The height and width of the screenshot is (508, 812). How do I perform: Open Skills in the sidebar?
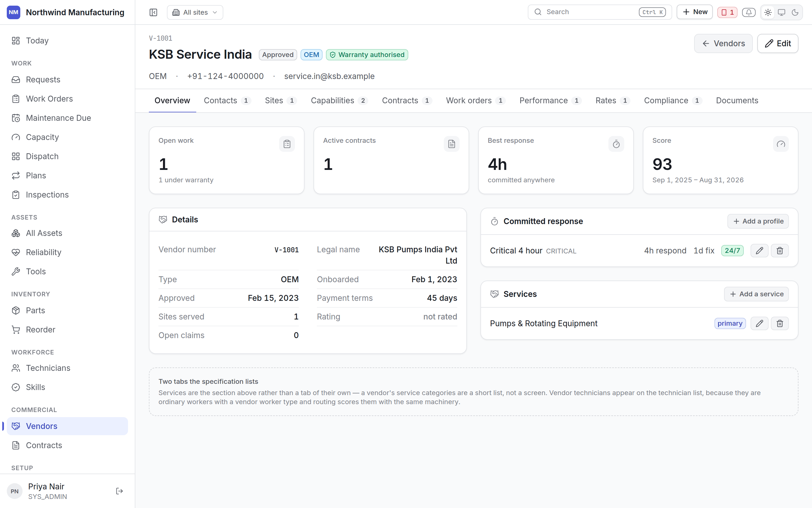[67, 387]
